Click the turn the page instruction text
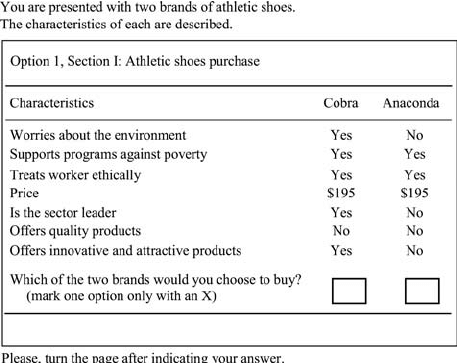Image resolution: width=457 pixels, height=363 pixels. (x=143, y=357)
